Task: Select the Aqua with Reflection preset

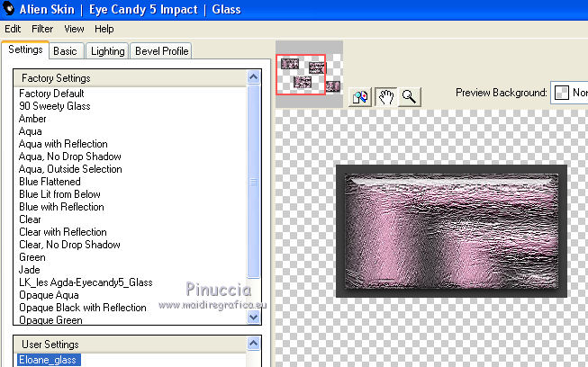Action: [63, 144]
